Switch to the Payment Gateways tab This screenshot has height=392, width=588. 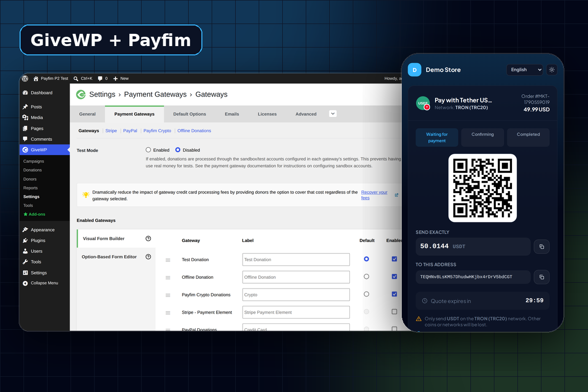(x=134, y=114)
